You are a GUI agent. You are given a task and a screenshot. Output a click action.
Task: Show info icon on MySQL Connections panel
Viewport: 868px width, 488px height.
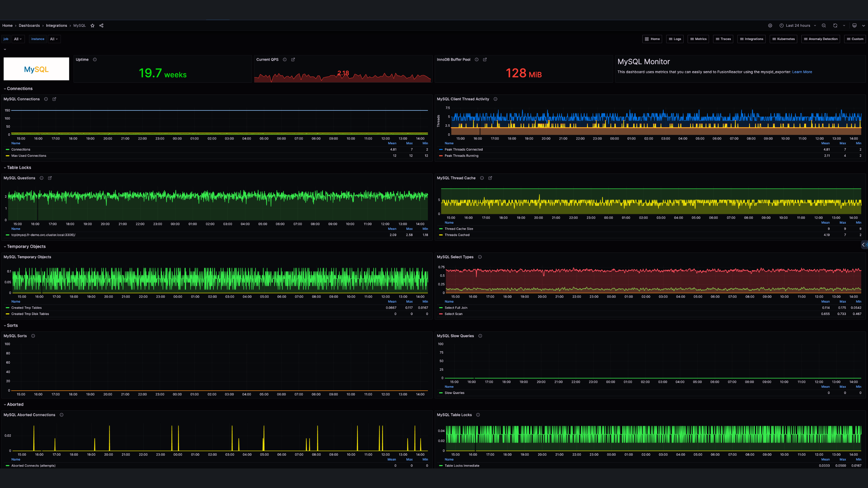coord(46,99)
